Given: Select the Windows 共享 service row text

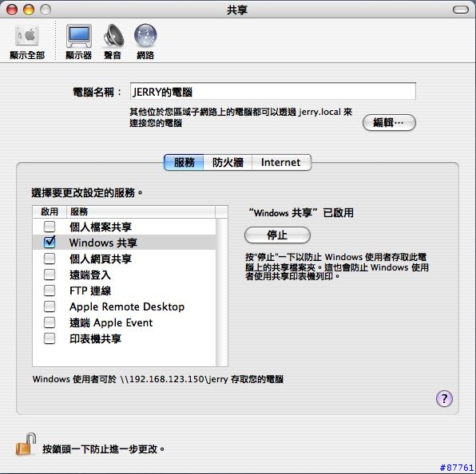Looking at the screenshot, I should tap(103, 243).
